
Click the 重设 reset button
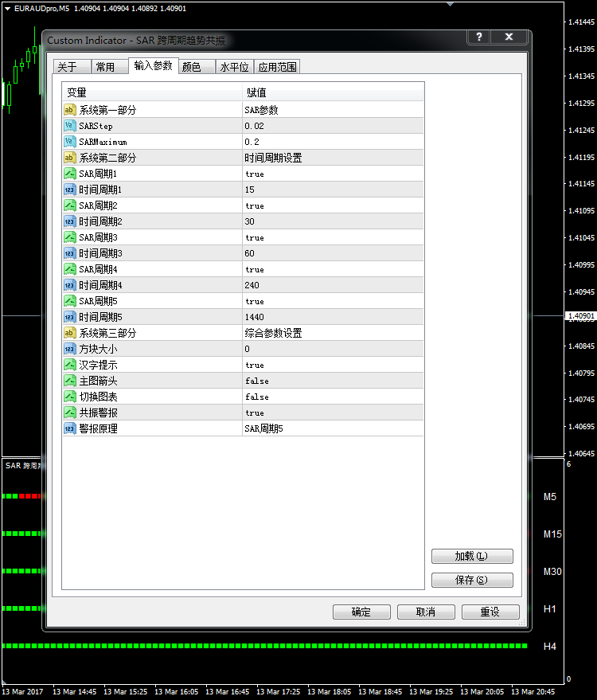490,612
